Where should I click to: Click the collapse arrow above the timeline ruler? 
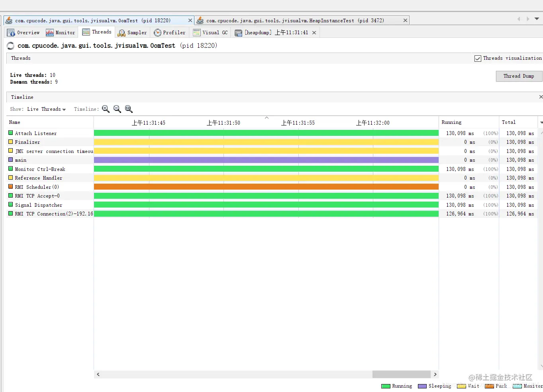point(267,118)
